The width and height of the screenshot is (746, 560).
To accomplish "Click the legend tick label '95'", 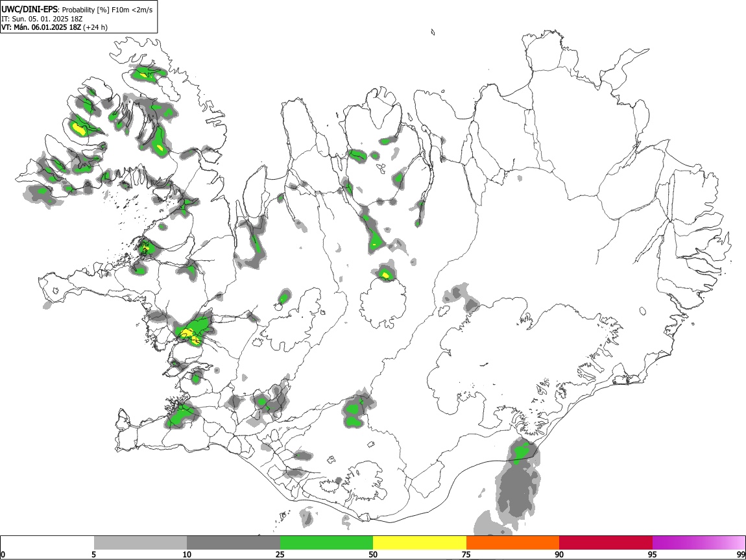I will [x=653, y=554].
